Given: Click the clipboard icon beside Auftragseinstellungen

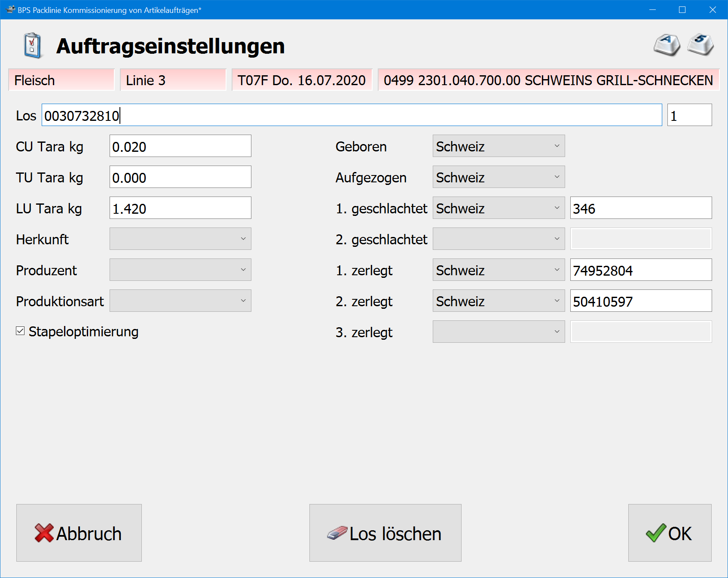Looking at the screenshot, I should (32, 46).
